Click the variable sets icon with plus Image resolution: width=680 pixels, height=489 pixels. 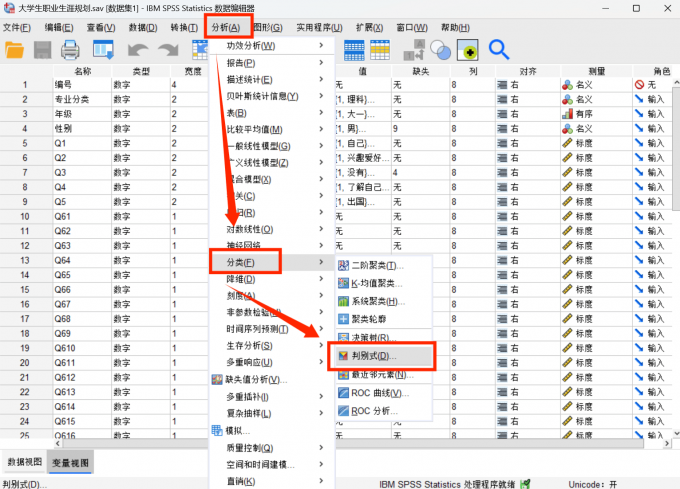pos(468,50)
